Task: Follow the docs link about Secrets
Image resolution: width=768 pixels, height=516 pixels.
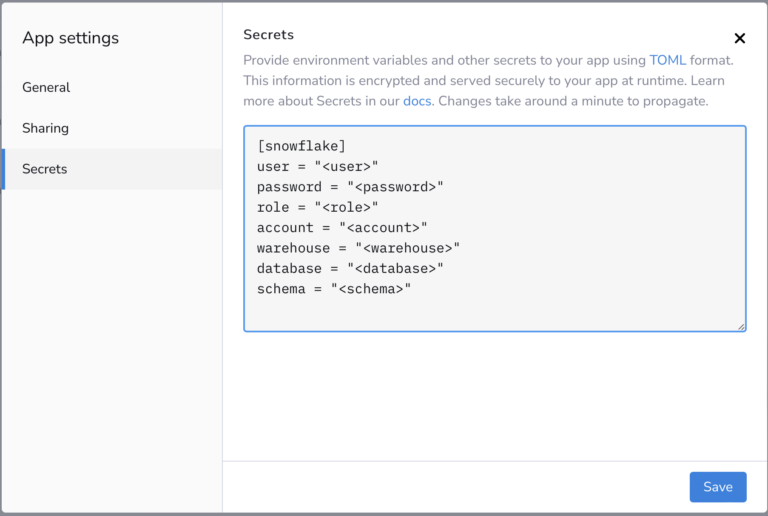Action: [417, 101]
